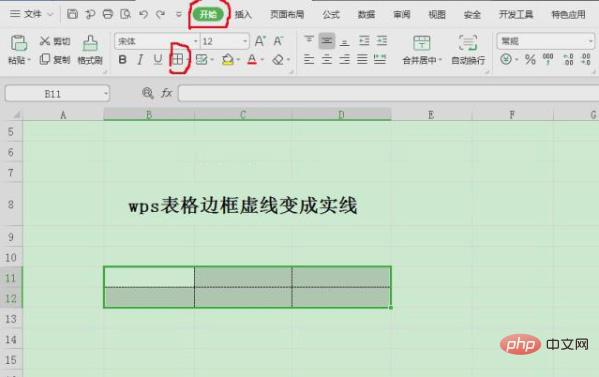The image size is (599, 377).
Task: Toggle Underline formatting
Action: 157,60
